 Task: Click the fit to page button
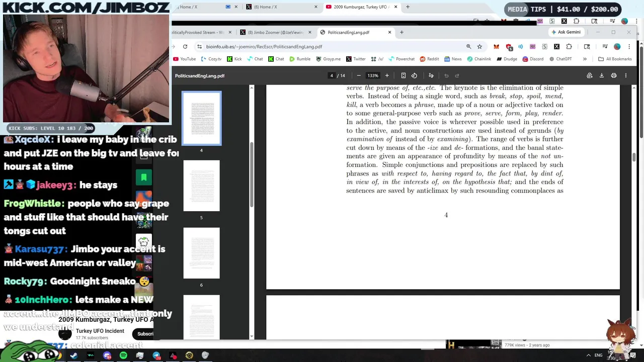click(403, 76)
